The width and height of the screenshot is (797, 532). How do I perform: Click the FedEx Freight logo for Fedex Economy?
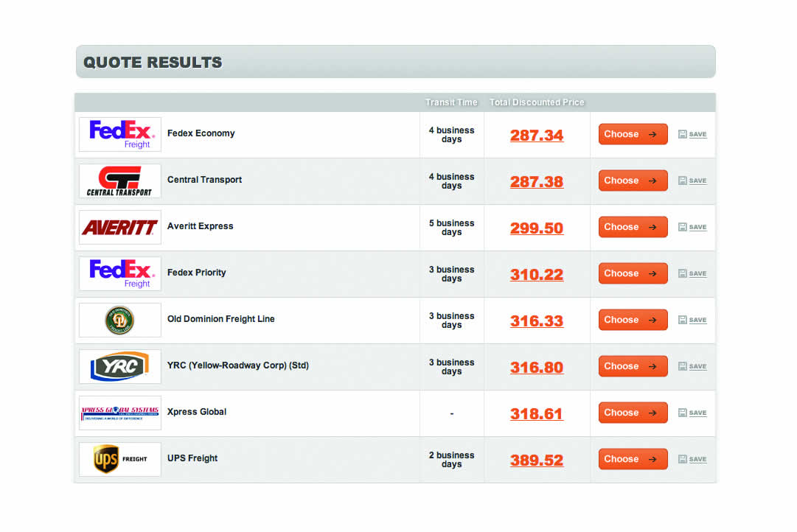pyautogui.click(x=120, y=134)
